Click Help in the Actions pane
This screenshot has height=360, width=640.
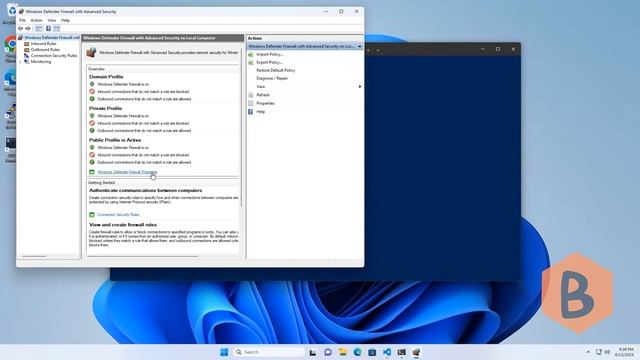coord(260,111)
